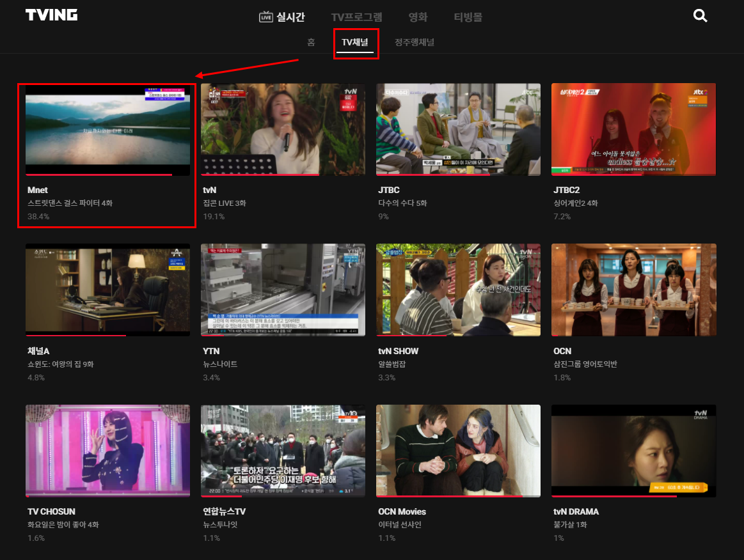
Task: Click the 38.4% viewer share of Mnet
Action: (38, 216)
